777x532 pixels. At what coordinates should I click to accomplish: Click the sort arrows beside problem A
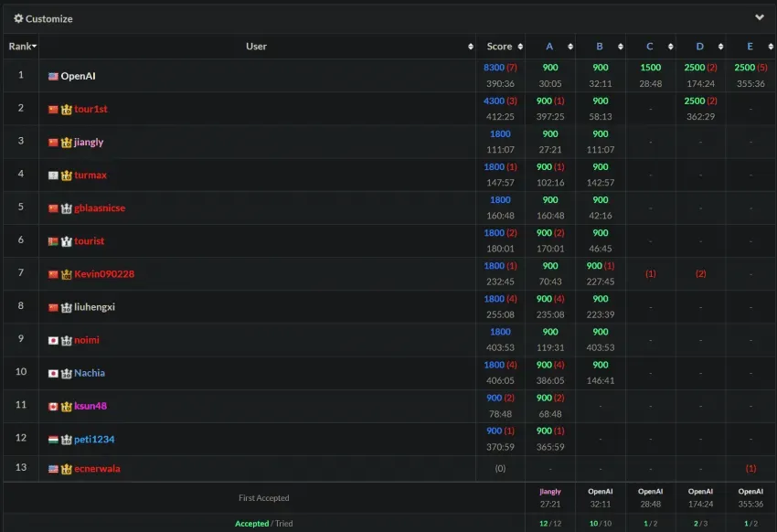click(x=569, y=47)
